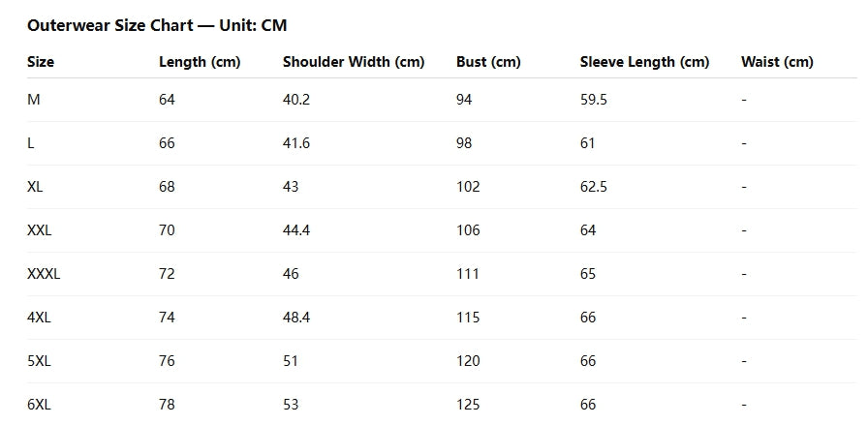
Task: Click shoulder width value 48.4
Action: (x=295, y=318)
